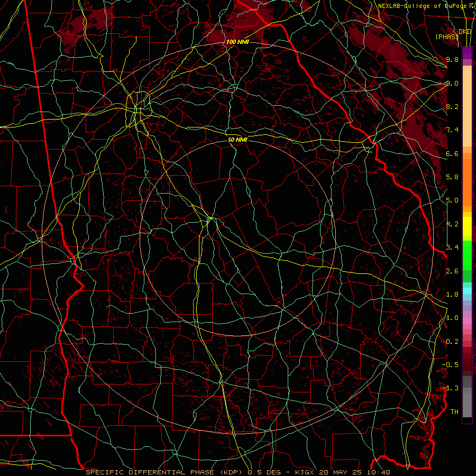This screenshot has width=476, height=476.
Task: Click the DKD label above the color scale
Action: tap(465, 32)
